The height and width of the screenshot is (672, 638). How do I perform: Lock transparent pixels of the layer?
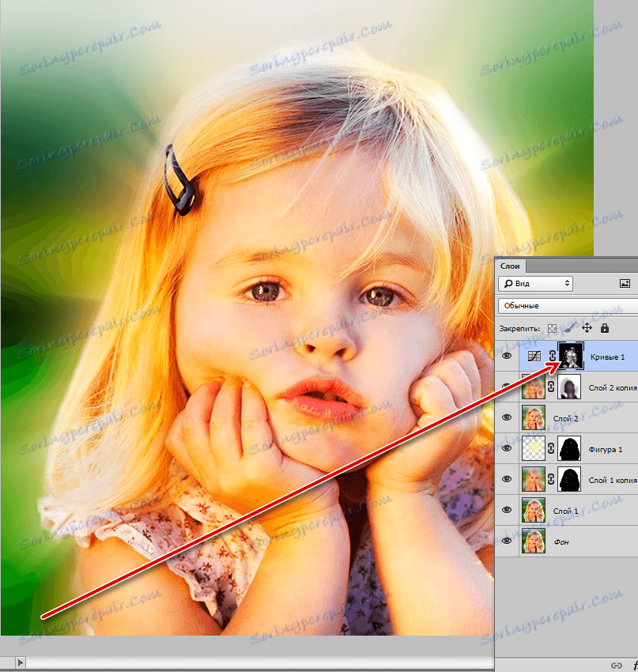click(x=553, y=329)
